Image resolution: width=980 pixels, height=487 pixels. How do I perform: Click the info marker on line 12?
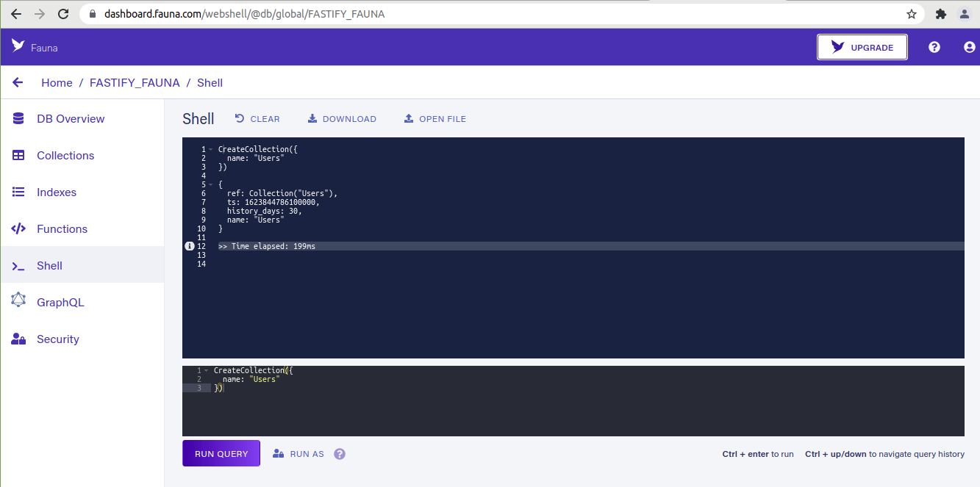pyautogui.click(x=189, y=246)
